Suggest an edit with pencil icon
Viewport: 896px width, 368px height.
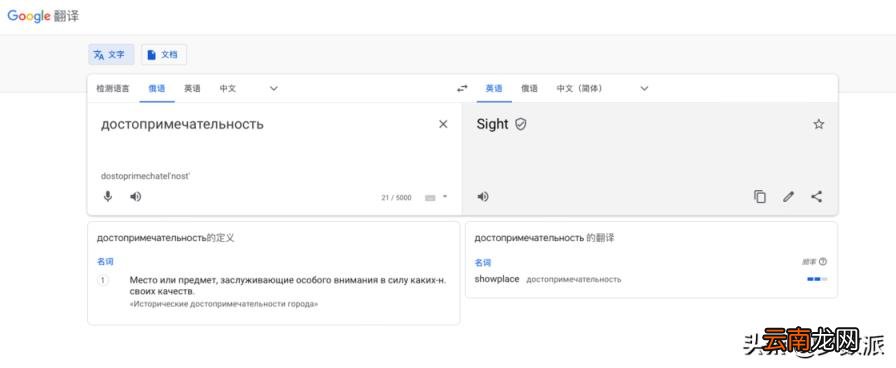789,197
